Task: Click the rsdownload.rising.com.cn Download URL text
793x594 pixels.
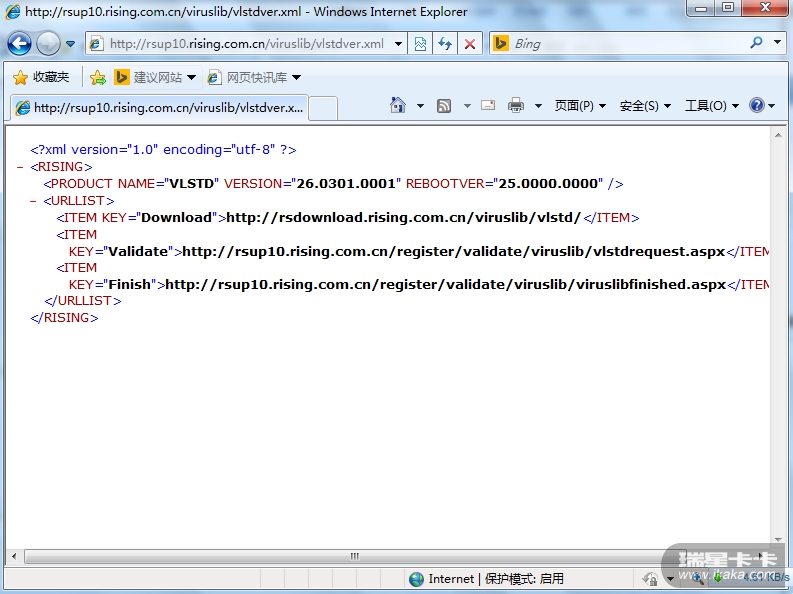Action: click(404, 218)
